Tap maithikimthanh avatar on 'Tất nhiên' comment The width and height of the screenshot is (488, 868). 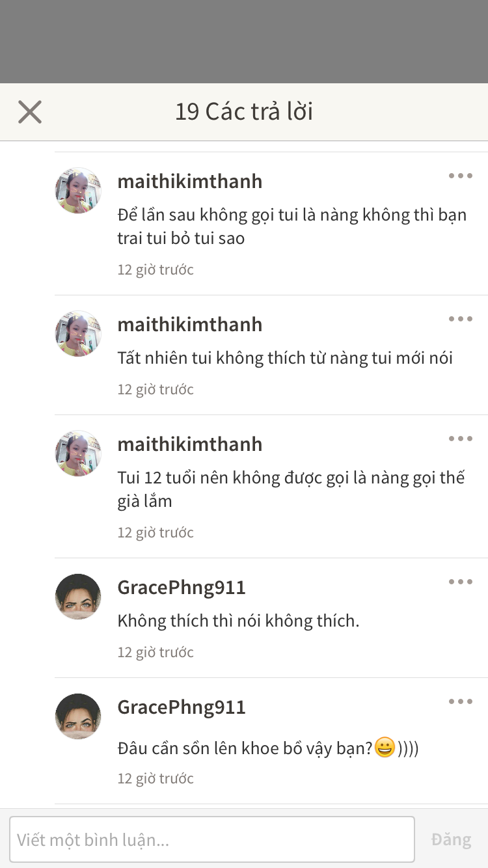click(x=78, y=334)
